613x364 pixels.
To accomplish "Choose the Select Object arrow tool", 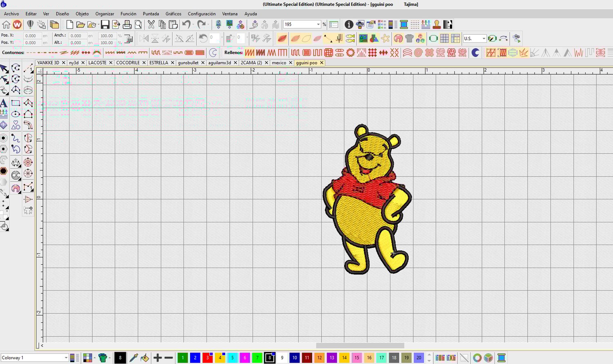I will point(4,68).
